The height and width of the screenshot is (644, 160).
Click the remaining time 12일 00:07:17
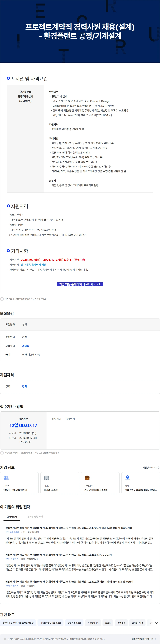(23, 425)
